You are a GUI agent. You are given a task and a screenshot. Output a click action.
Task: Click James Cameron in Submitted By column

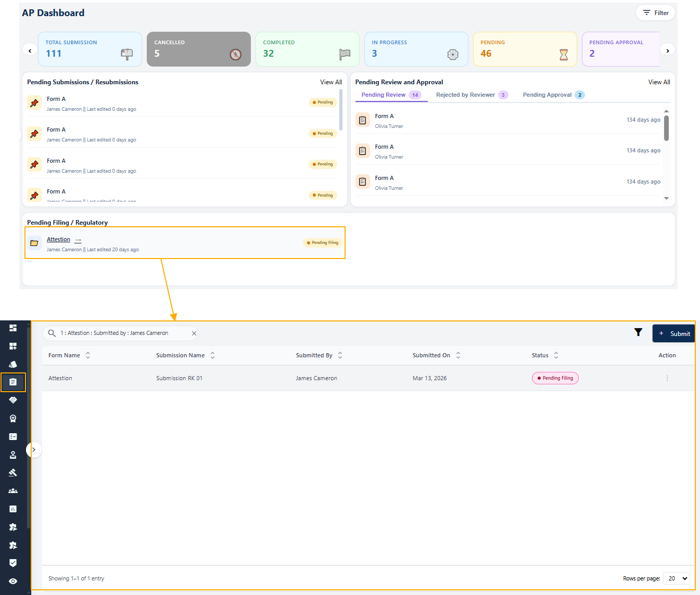[316, 378]
